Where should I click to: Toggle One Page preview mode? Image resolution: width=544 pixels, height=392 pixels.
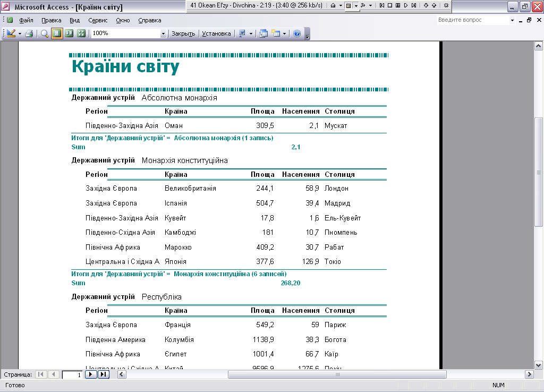57,33
